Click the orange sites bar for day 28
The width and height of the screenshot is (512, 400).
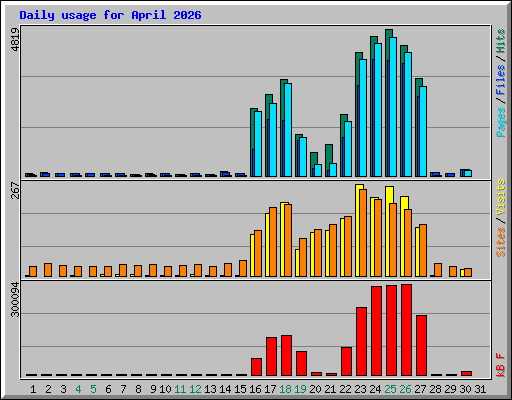438,270
